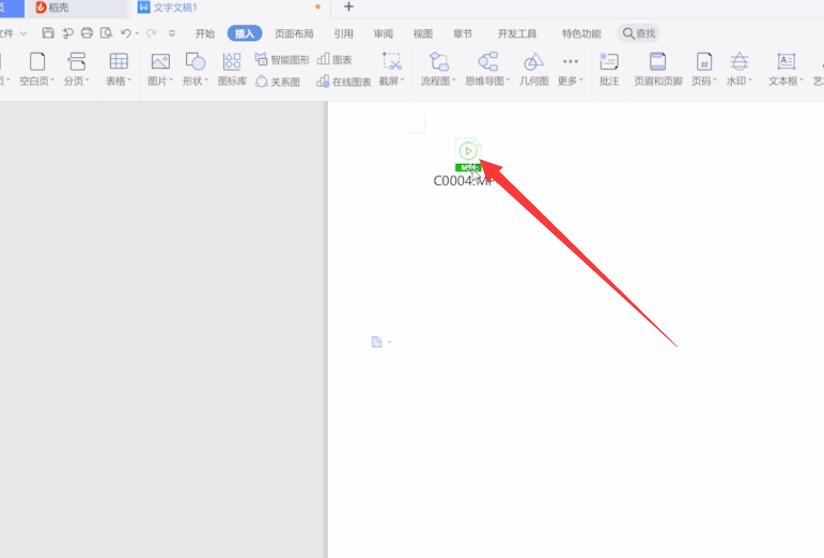Click the plus button to add new tab
This screenshot has width=824, height=558.
348,7
